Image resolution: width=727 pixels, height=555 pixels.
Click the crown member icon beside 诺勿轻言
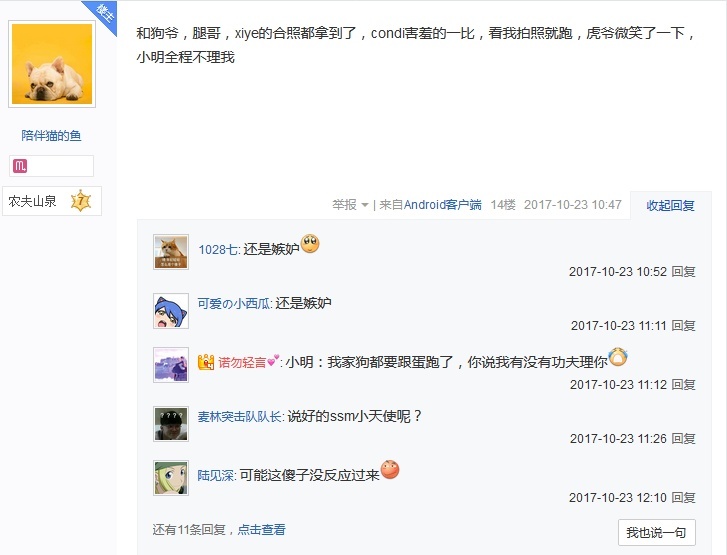point(206,362)
